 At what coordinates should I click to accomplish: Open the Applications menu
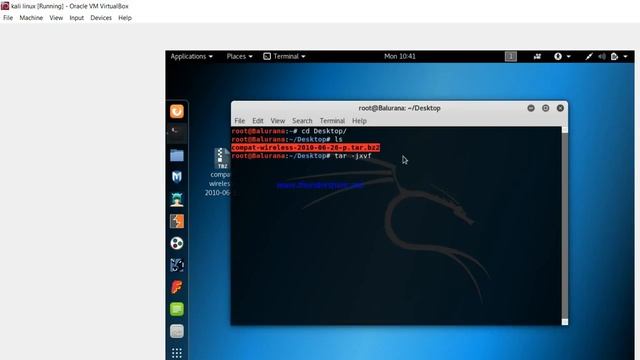tap(191, 56)
